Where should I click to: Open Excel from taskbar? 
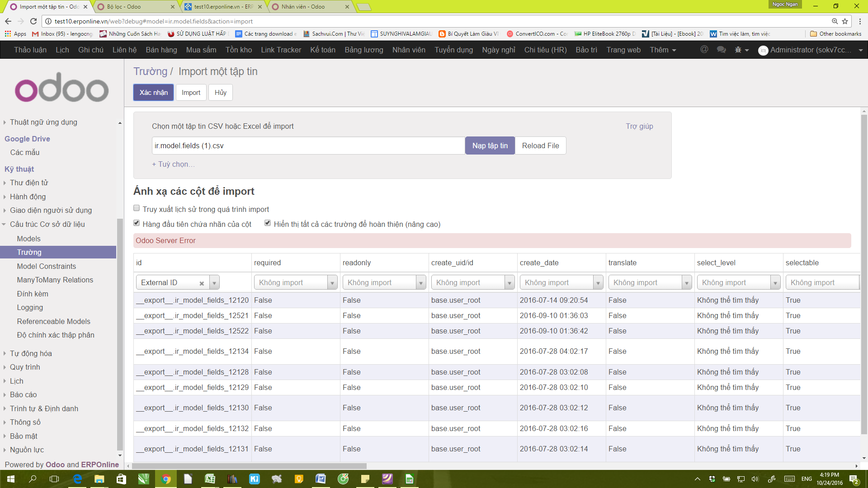[210, 479]
